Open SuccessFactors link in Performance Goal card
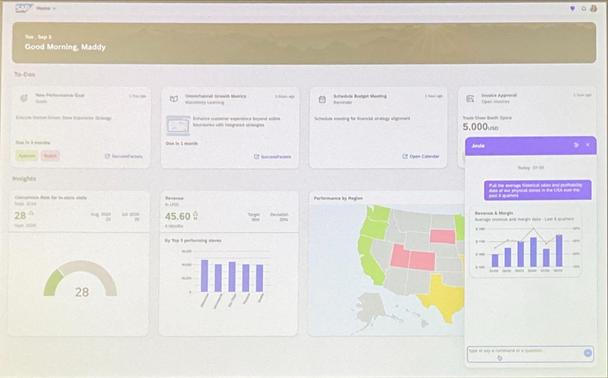Screen dimensions: 608x378 124,156
